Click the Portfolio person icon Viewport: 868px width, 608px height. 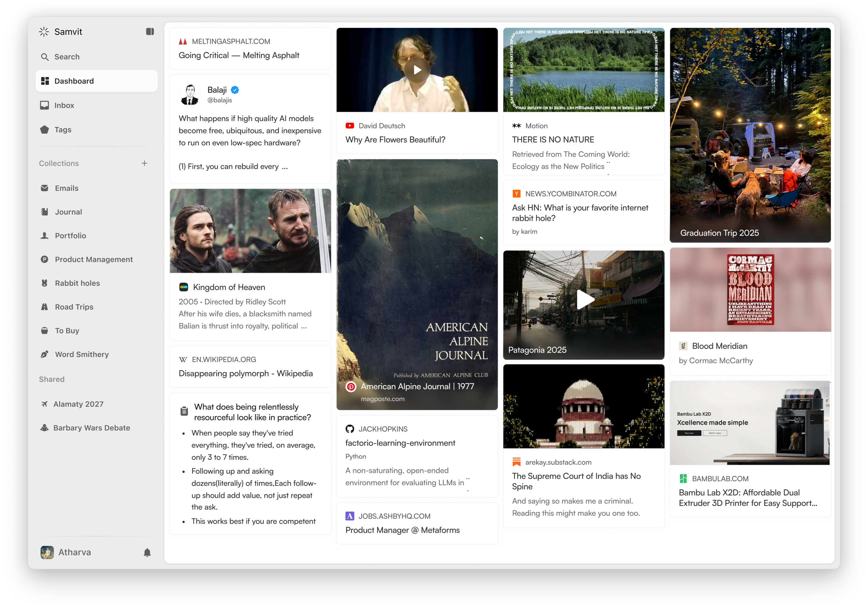pyautogui.click(x=45, y=236)
